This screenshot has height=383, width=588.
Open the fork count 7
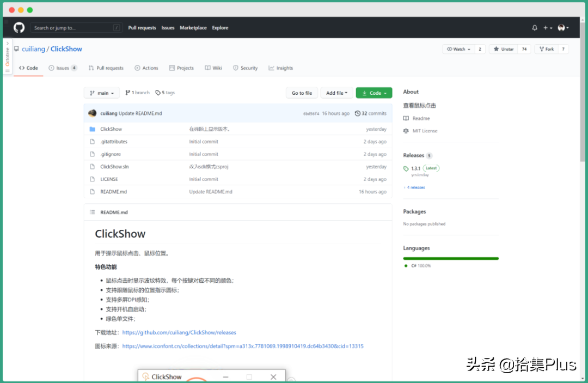click(563, 49)
